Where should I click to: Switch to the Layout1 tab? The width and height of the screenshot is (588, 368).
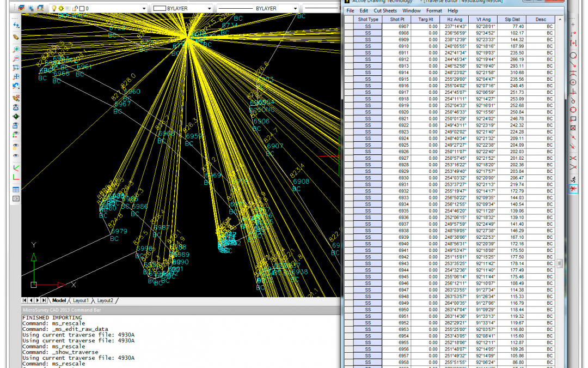[x=80, y=300]
